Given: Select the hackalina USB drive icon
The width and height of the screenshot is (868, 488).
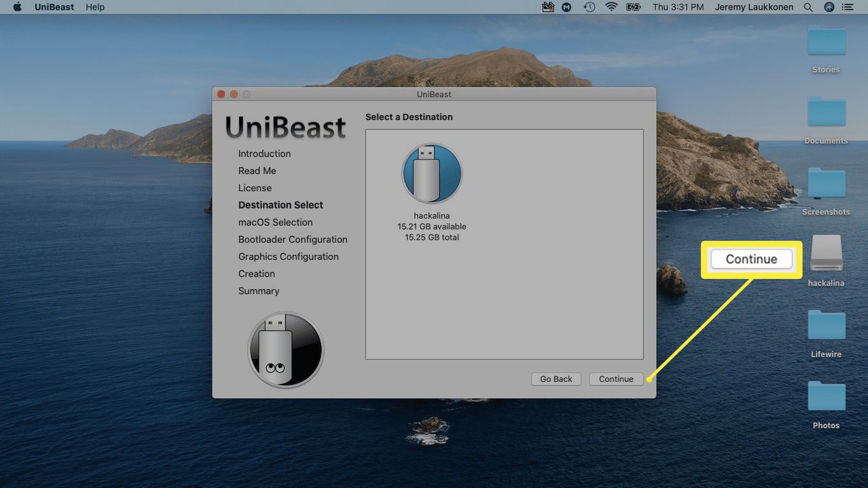Looking at the screenshot, I should click(x=432, y=173).
